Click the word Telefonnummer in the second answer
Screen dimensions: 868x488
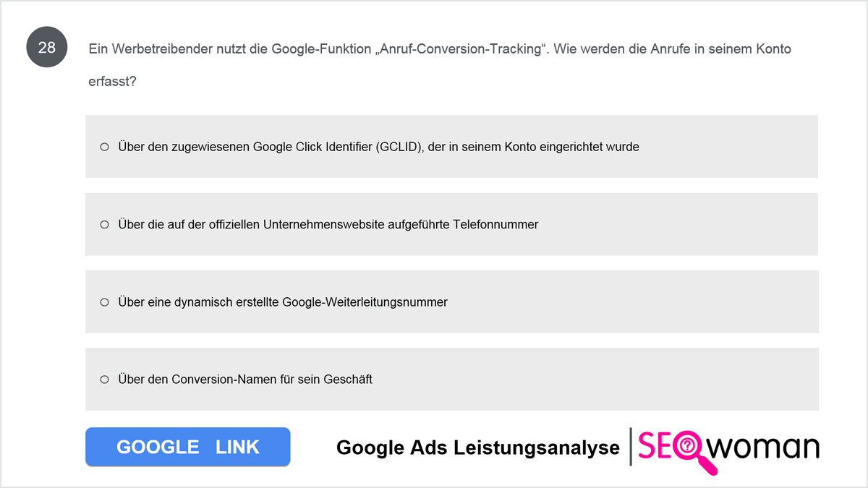(x=495, y=225)
